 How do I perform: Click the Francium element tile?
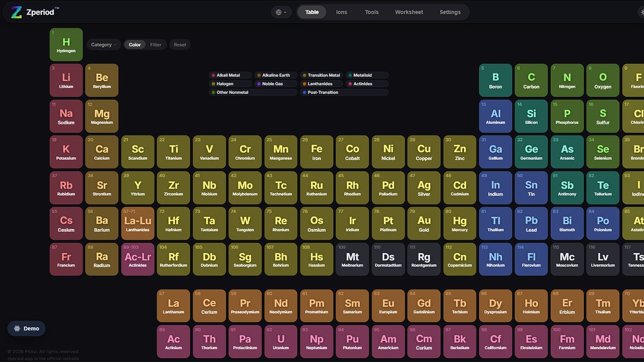point(66,259)
